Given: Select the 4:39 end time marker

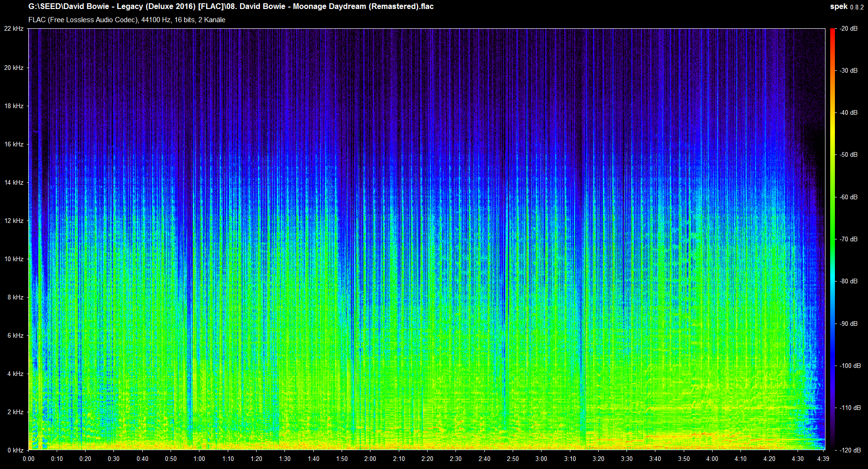Looking at the screenshot, I should 823,459.
